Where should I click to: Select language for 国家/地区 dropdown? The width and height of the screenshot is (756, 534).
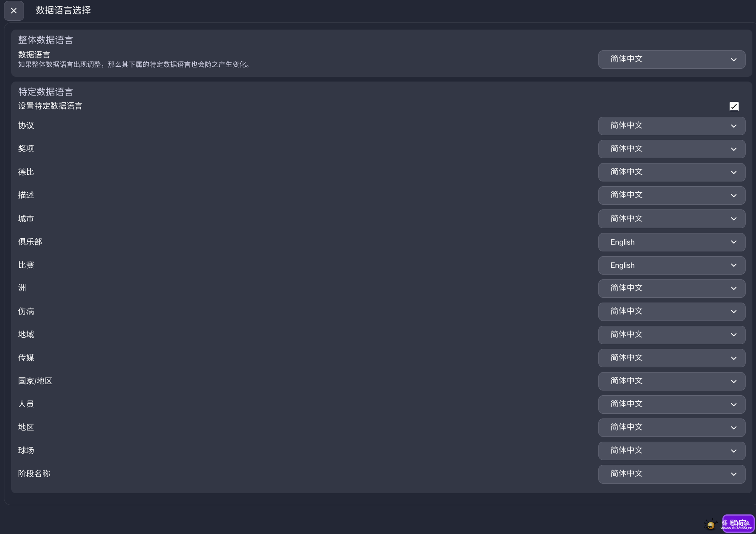672,381
